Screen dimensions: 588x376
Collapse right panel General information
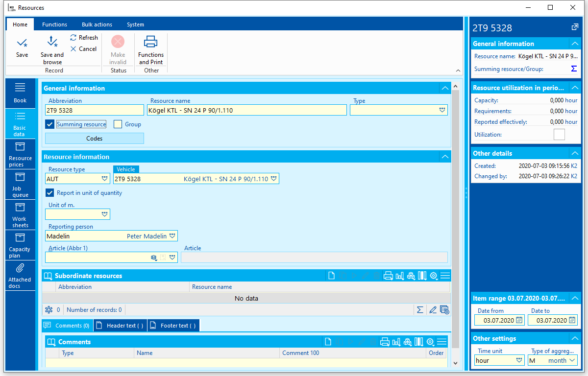[575, 44]
